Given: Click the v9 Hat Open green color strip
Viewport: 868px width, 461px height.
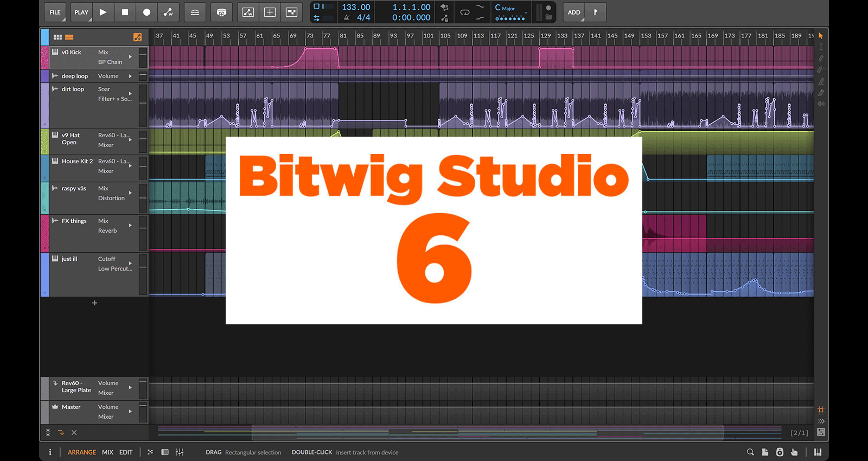Looking at the screenshot, I should click(x=44, y=142).
